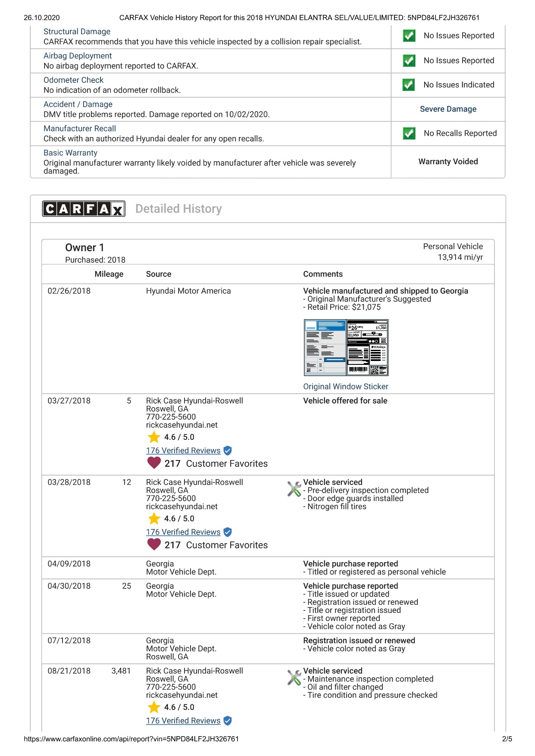Select the date "04/09/2018"
535x756 pixels.
tap(69, 564)
